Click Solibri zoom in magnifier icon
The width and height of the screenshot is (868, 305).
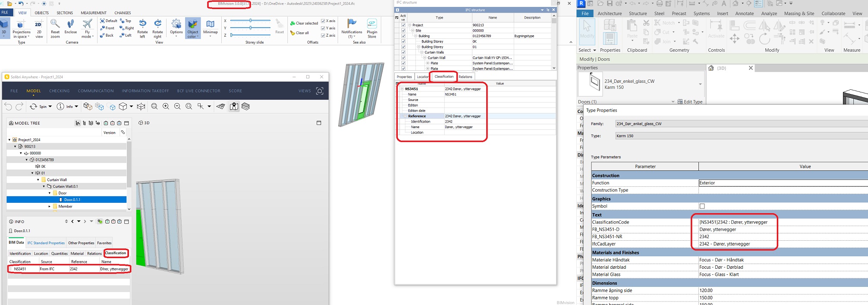tap(166, 106)
